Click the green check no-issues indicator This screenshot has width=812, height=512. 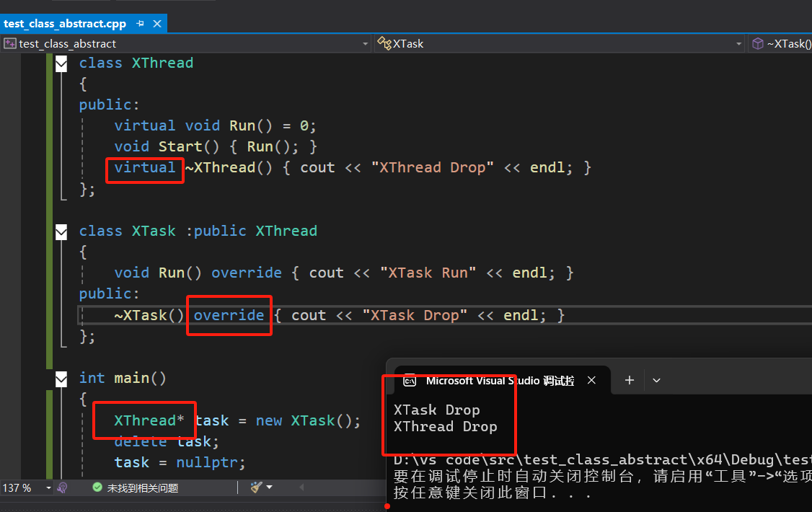click(x=97, y=487)
